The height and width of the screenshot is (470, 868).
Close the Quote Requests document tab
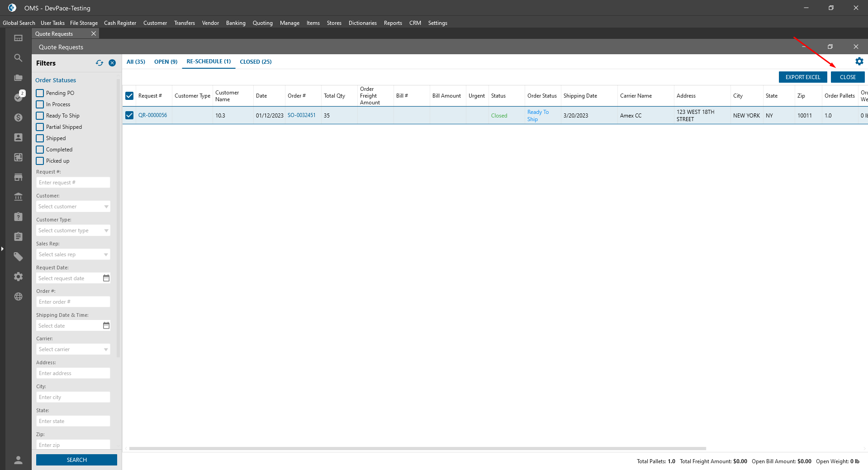tap(94, 33)
